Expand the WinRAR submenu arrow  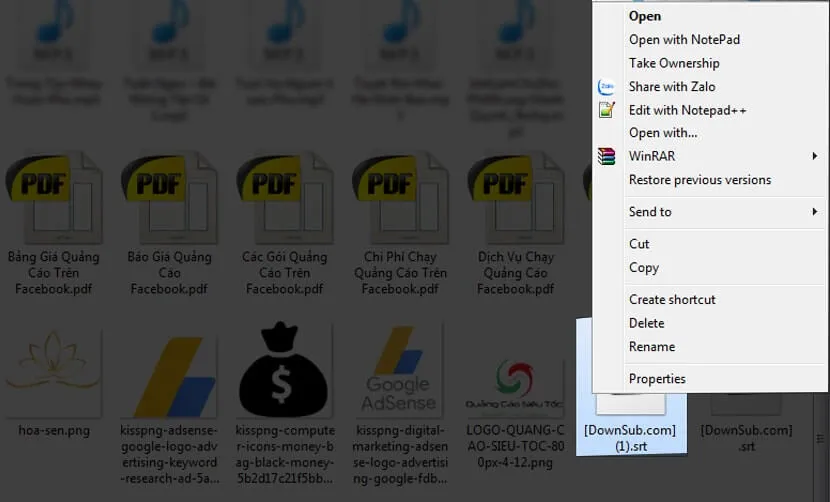(x=815, y=156)
